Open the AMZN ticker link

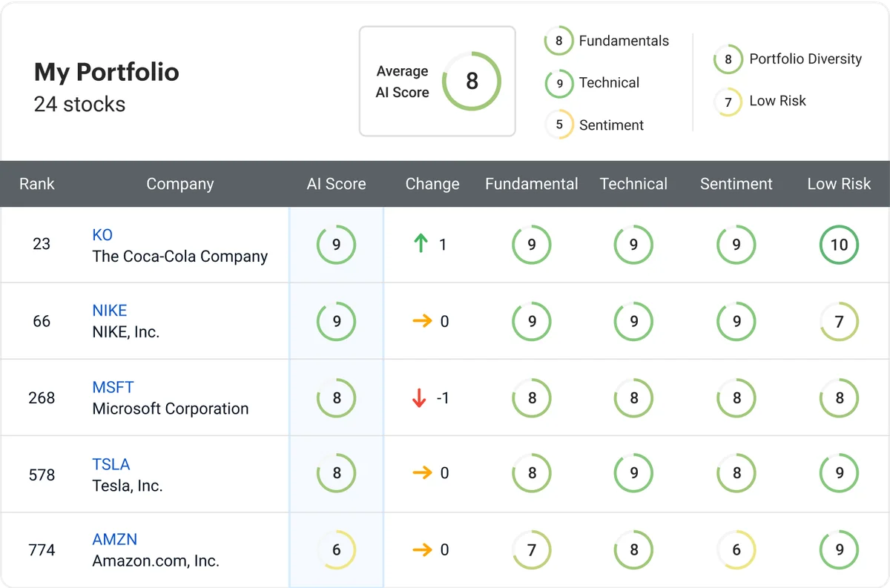click(x=114, y=539)
